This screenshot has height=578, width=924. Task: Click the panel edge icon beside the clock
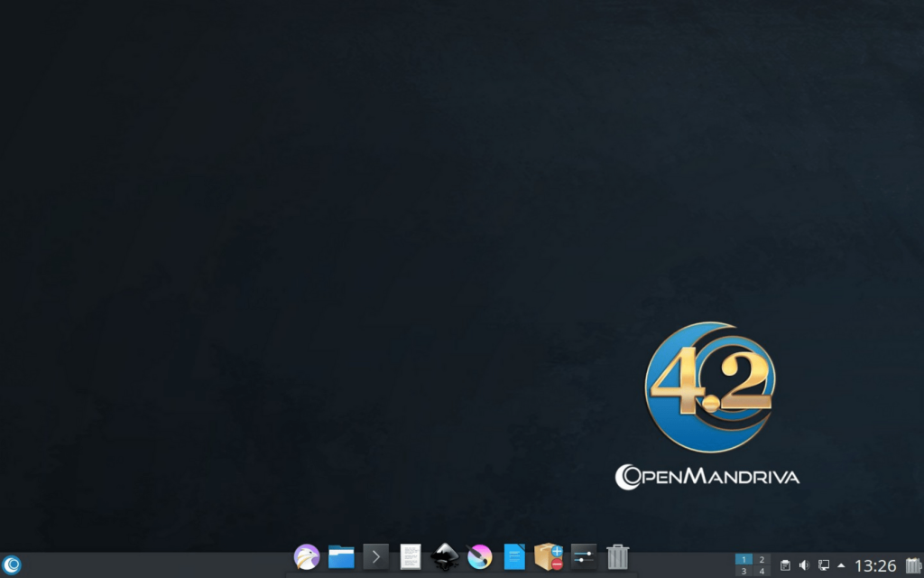coord(913,565)
